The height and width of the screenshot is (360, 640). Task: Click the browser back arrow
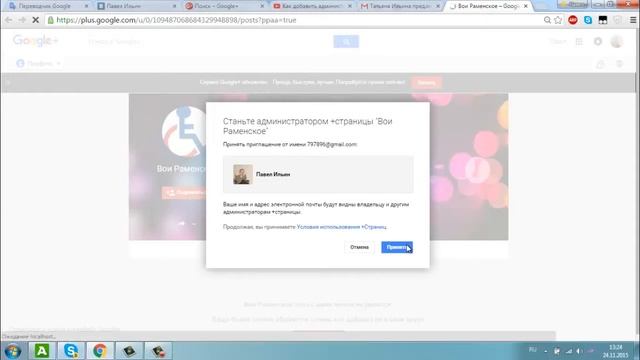click(9, 20)
